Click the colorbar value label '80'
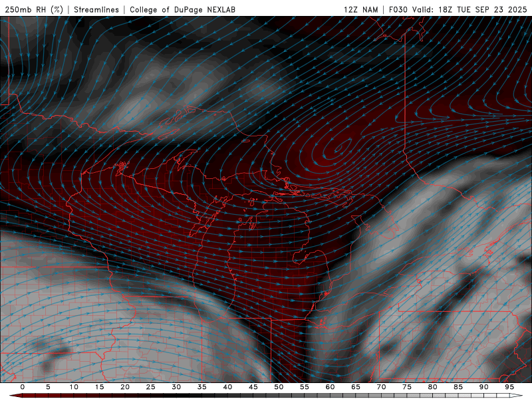This screenshot has width=532, height=399. 432,387
